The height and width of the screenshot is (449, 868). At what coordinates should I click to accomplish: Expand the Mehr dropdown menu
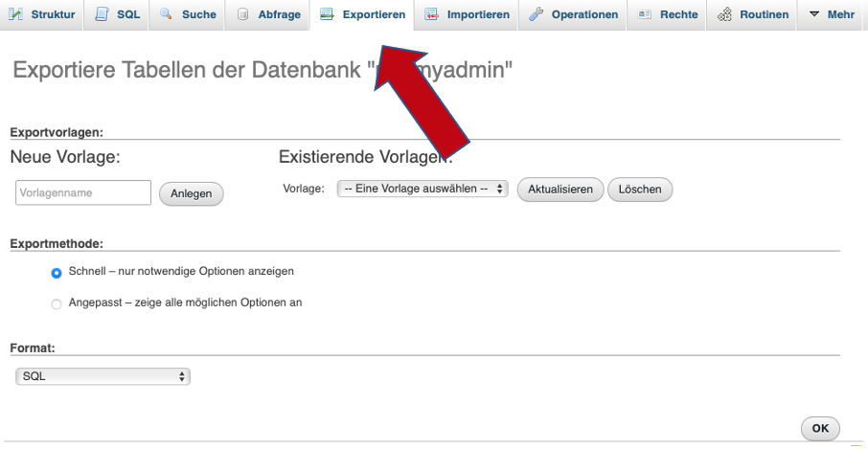coord(832,14)
